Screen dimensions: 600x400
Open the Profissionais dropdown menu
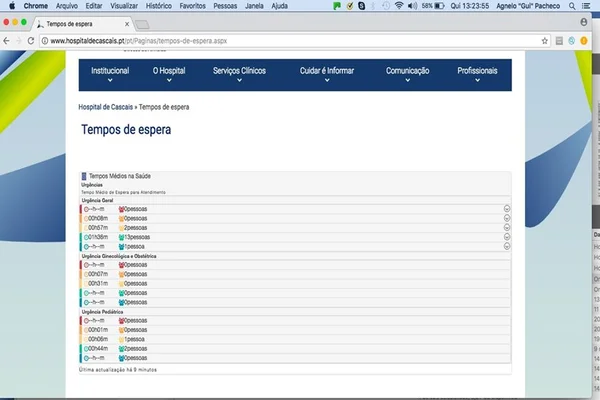click(x=477, y=74)
